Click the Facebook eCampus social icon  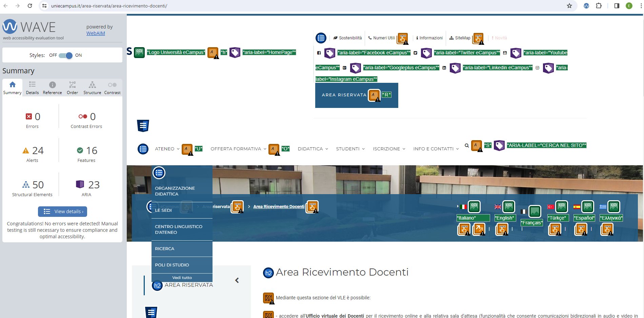[319, 53]
